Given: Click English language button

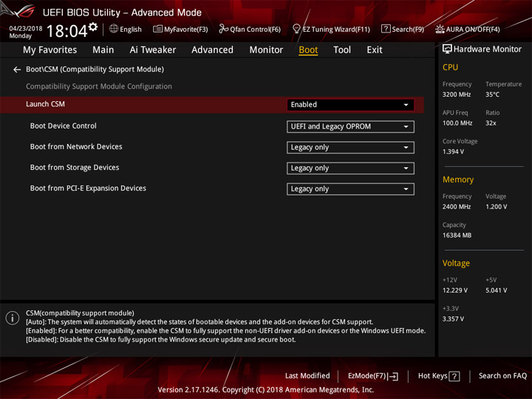Looking at the screenshot, I should 126,29.
